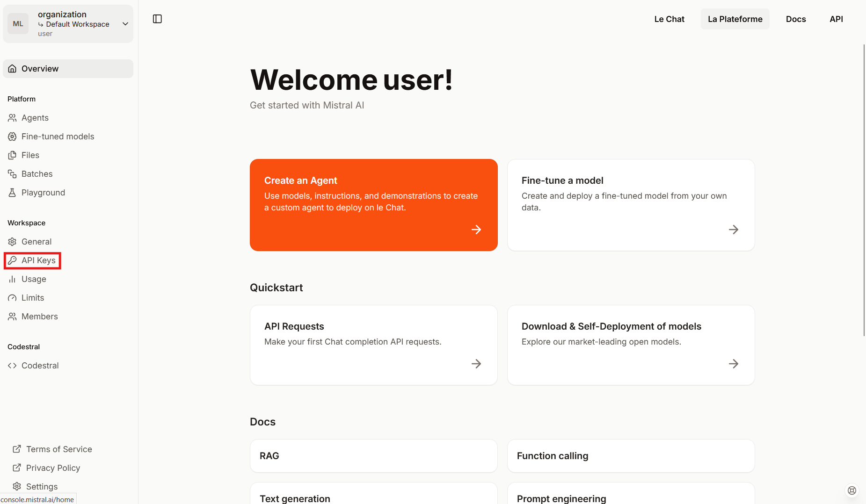This screenshot has height=504, width=866.
Task: Click the Privacy Policy external-link icon
Action: tap(17, 468)
